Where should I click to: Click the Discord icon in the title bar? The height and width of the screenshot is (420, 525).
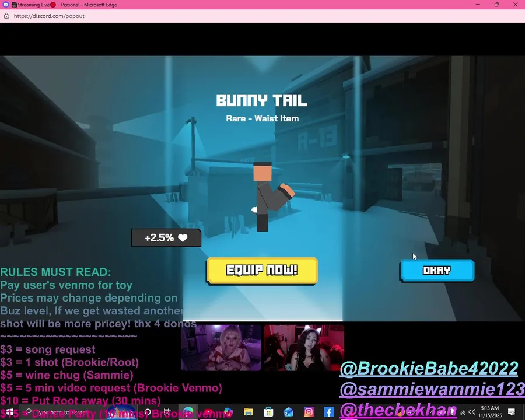pyautogui.click(x=6, y=5)
